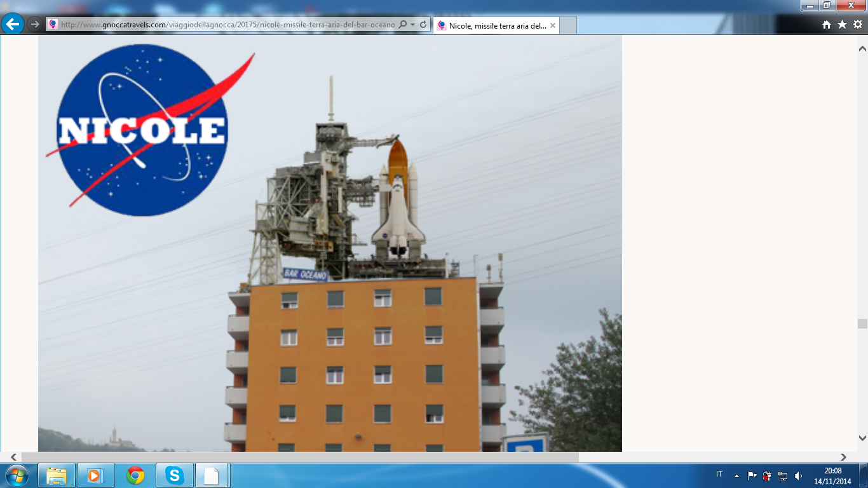Open Skype from the taskbar
This screenshot has width=868, height=488.
point(174,475)
